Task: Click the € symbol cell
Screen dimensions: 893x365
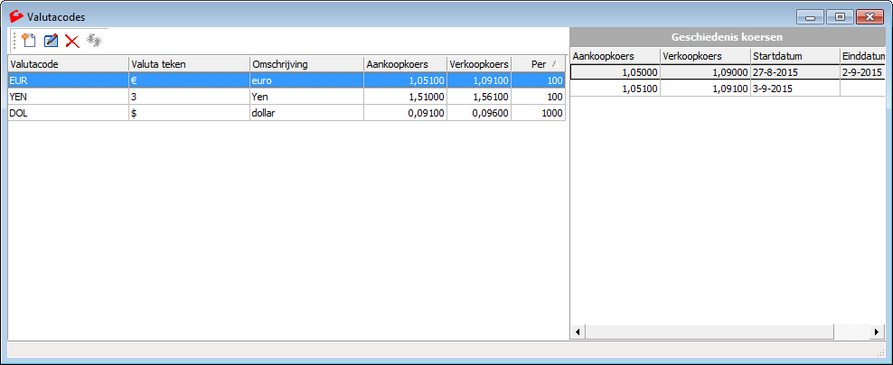Action: pos(189,81)
